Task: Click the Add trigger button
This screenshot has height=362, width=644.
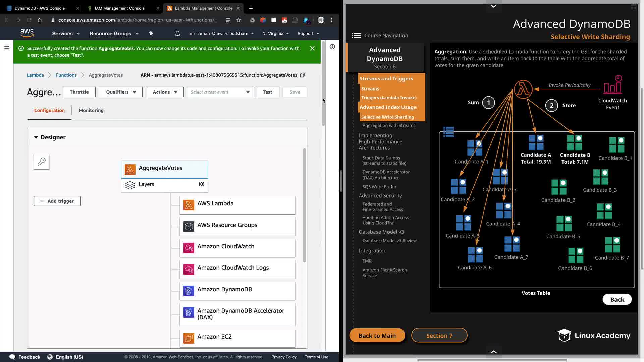Action: (x=57, y=201)
